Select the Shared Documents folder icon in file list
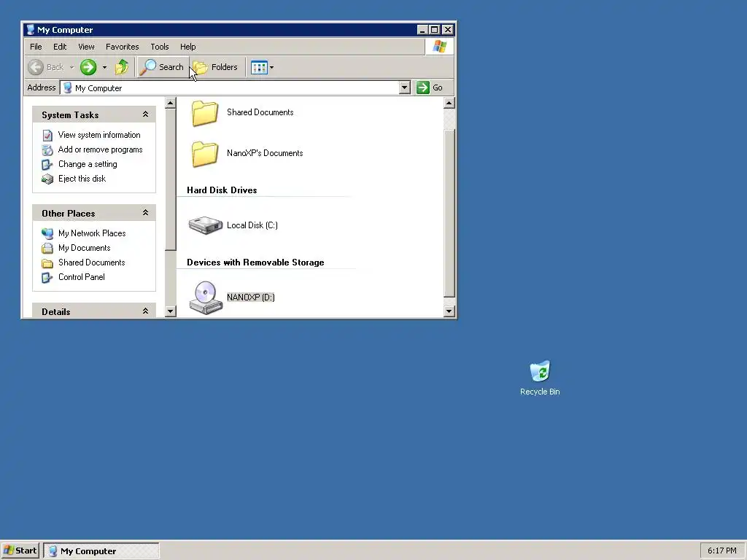747x560 pixels. coord(205,113)
